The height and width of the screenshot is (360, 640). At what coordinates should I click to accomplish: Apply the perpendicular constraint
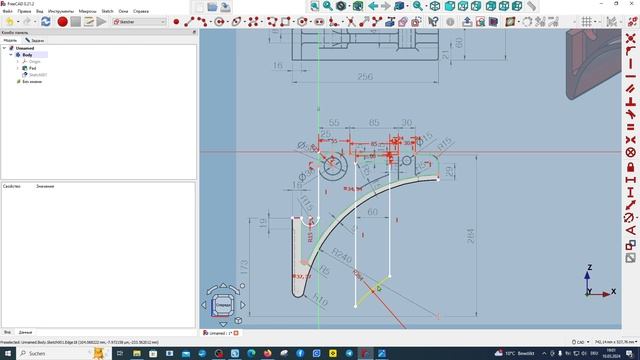[x=631, y=102]
